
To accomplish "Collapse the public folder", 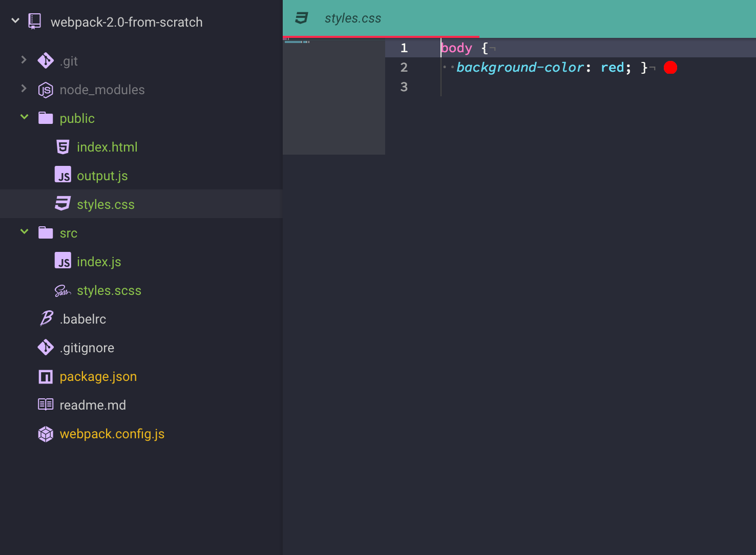I will point(24,117).
